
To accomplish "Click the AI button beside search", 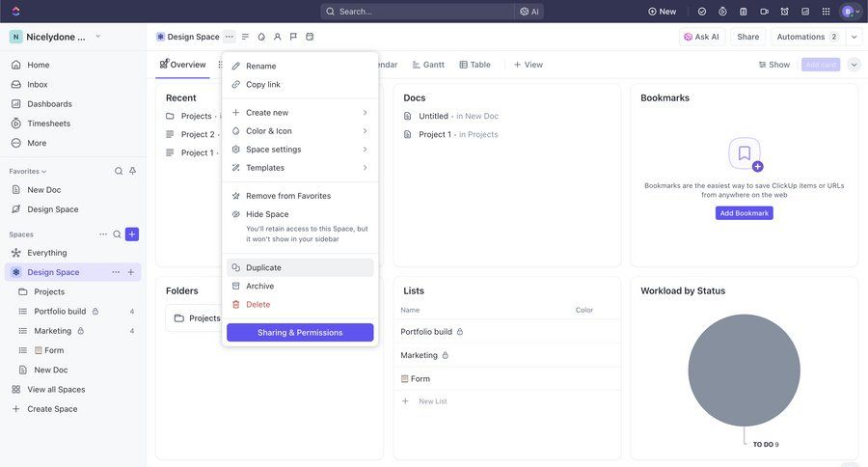I will click(529, 11).
